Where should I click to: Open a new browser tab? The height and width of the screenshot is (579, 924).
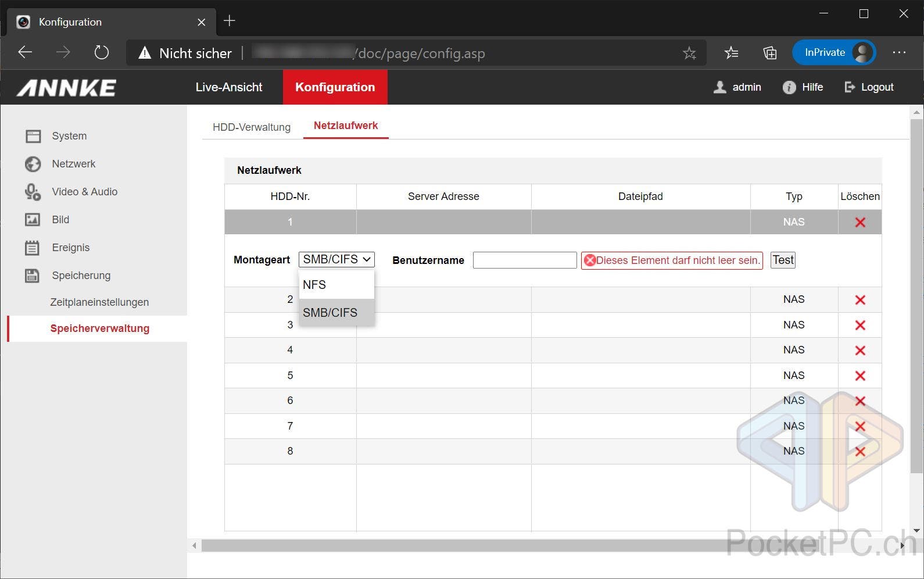[230, 22]
